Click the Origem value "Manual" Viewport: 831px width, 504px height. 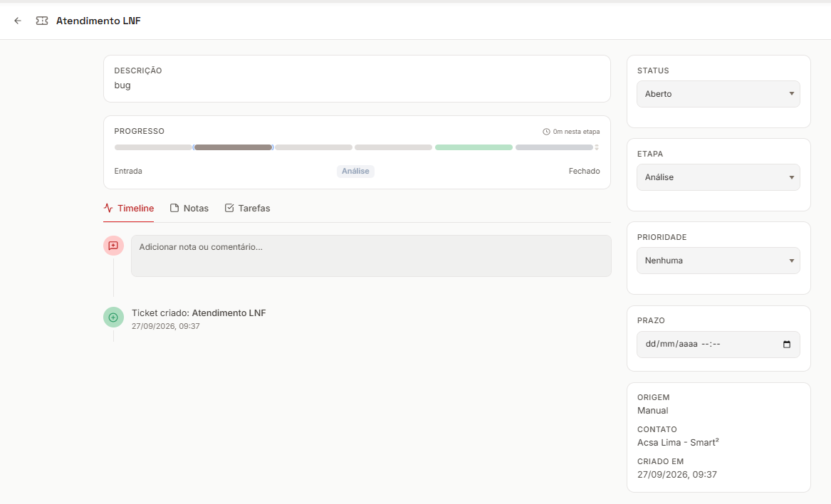652,411
